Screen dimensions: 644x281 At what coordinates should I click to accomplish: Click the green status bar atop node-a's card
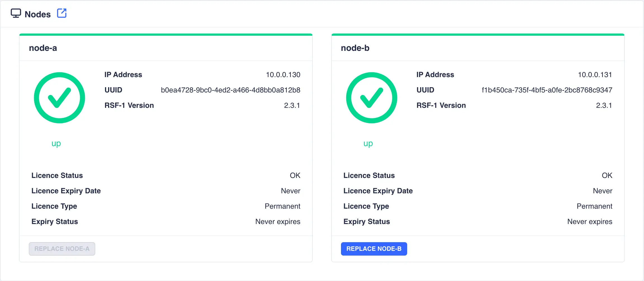coord(166,35)
